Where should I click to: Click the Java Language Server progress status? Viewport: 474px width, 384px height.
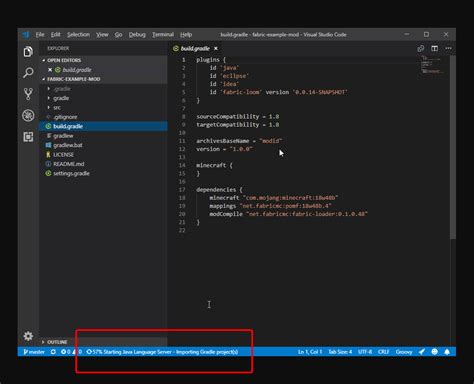click(162, 352)
